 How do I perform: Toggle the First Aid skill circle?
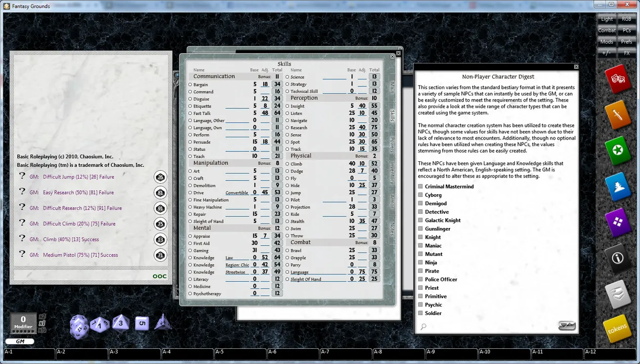(190, 244)
